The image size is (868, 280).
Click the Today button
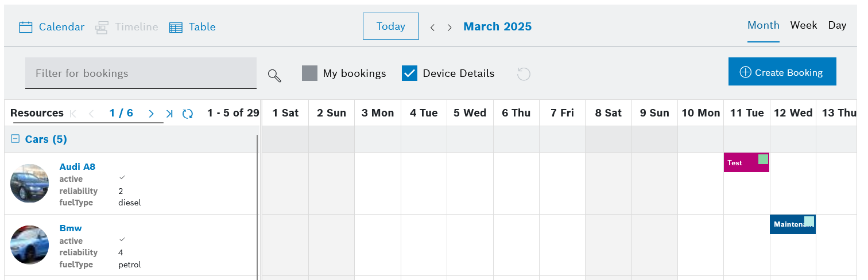[x=390, y=26]
